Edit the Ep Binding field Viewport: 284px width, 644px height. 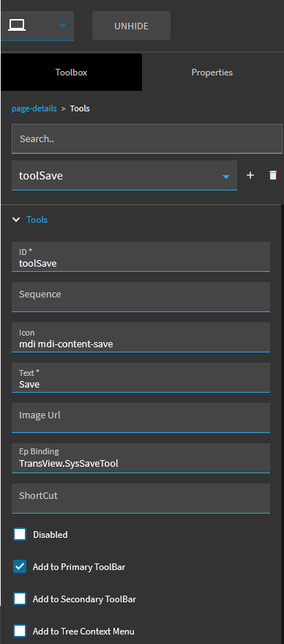141,458
